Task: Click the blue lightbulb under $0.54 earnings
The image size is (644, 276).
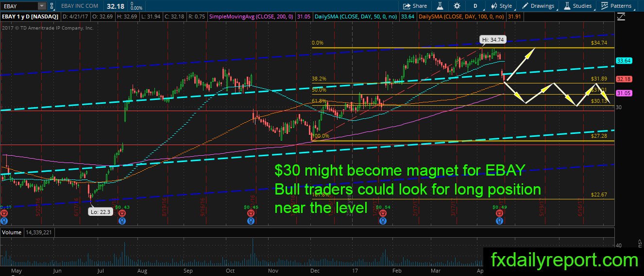Action: coord(382,221)
